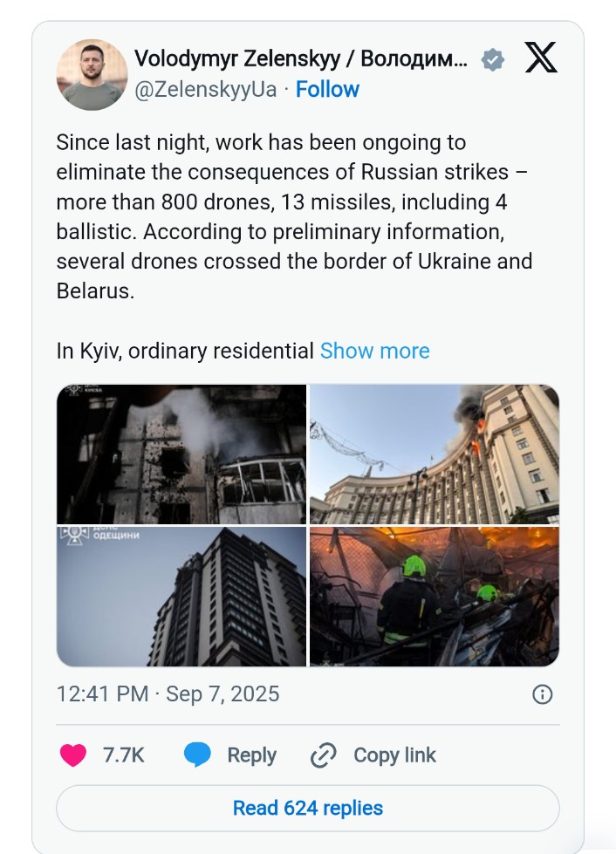Open Zelenskyy's profile avatar picture
Viewport: 616px width, 854px height.
point(92,75)
